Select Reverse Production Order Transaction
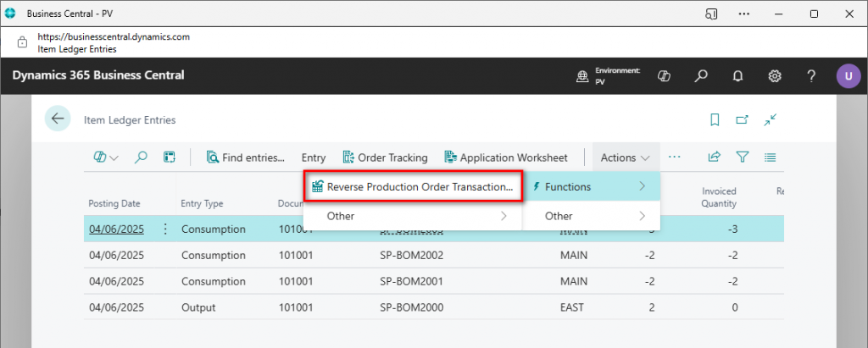This screenshot has height=348, width=868. (412, 187)
